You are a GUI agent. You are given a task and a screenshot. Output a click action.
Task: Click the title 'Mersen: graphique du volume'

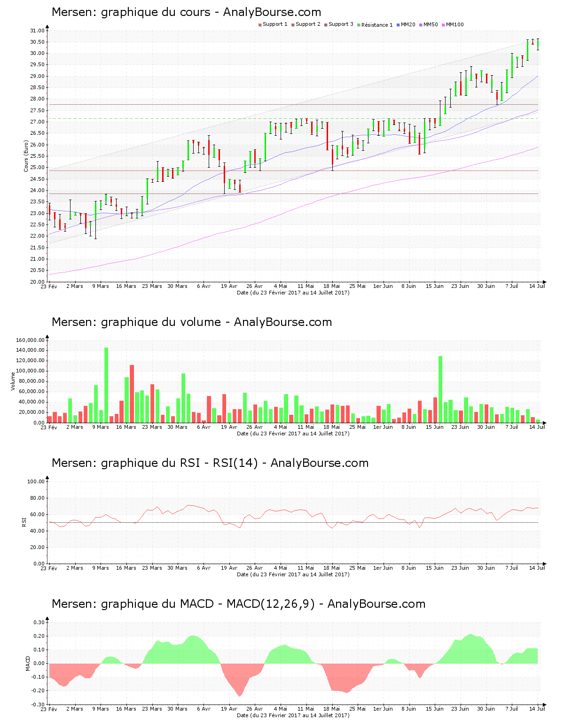point(136,322)
